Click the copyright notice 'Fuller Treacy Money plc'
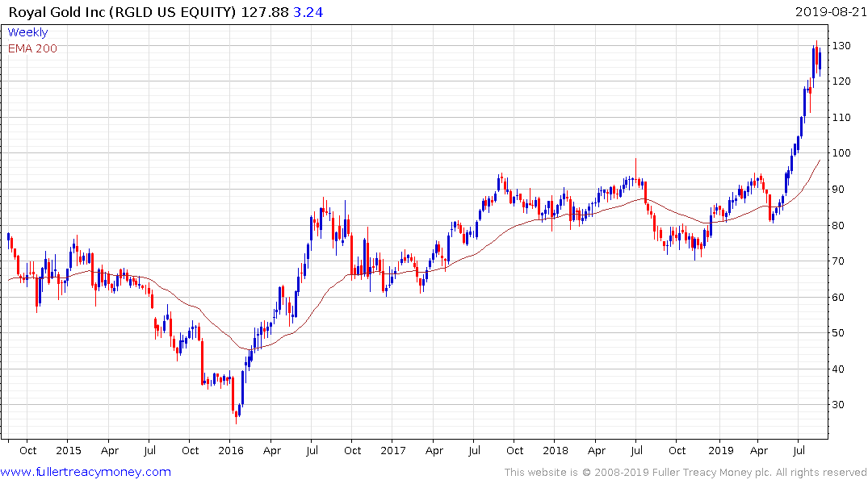868x484 pixels. (712, 473)
